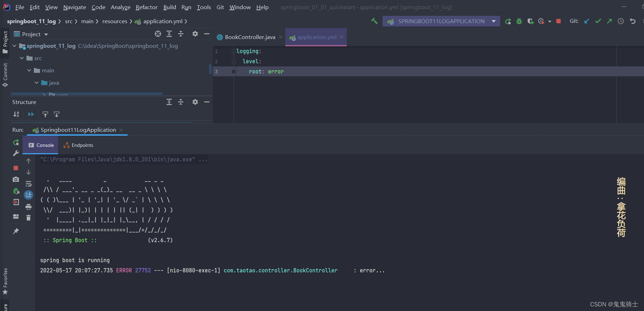This screenshot has height=311, width=644.
Task: Open Structure panel settings gear
Action: pyautogui.click(x=195, y=102)
